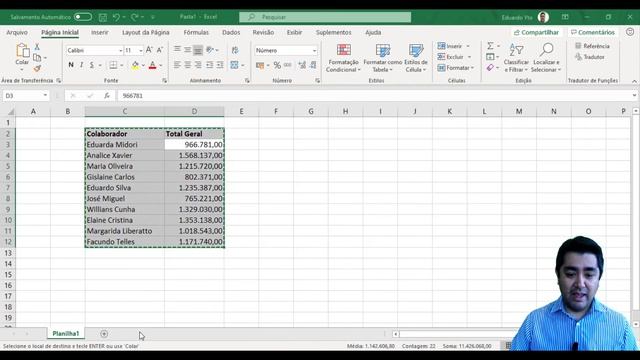
Task: Open the Arquivo menu
Action: (x=17, y=32)
